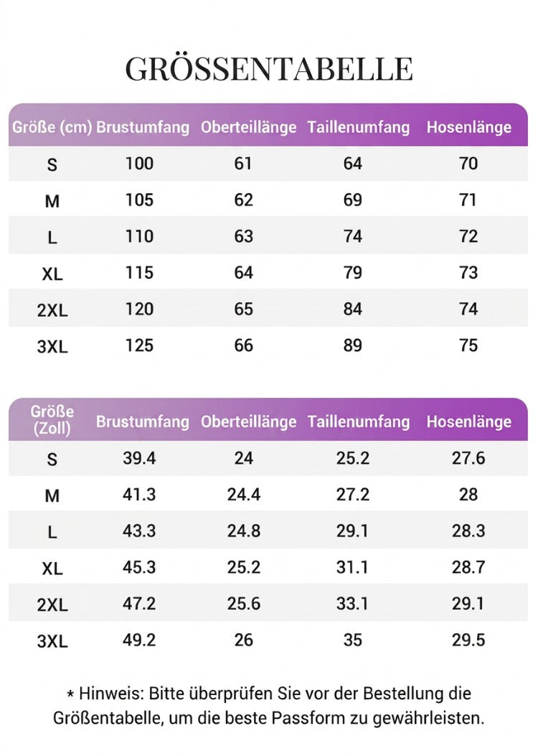This screenshot has width=538, height=756.
Task: Click the 39.4 Brustumfang inch value
Action: pyautogui.click(x=139, y=458)
